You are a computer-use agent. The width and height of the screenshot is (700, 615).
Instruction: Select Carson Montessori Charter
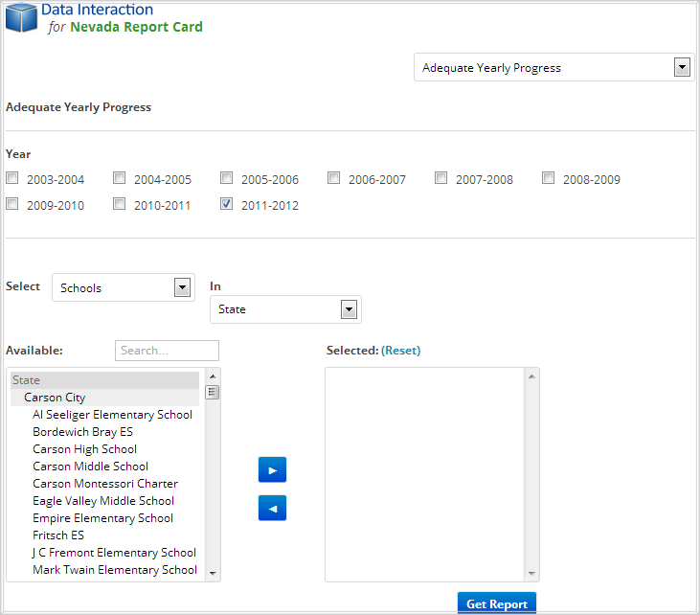pyautogui.click(x=105, y=484)
